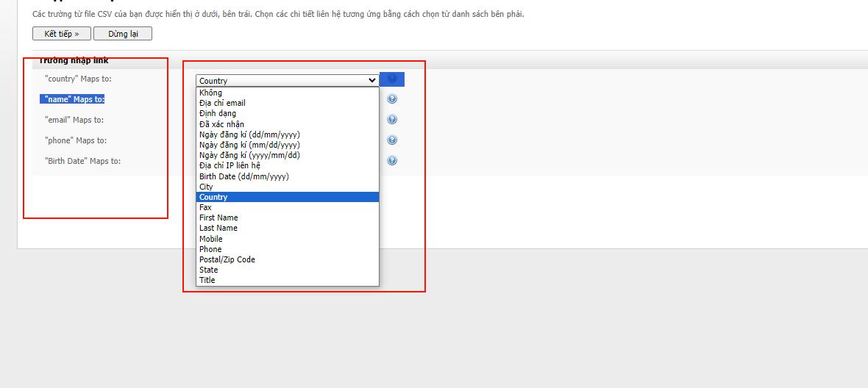This screenshot has height=388, width=868.
Task: Click the help icon beside the country dropdown
Action: 392,79
